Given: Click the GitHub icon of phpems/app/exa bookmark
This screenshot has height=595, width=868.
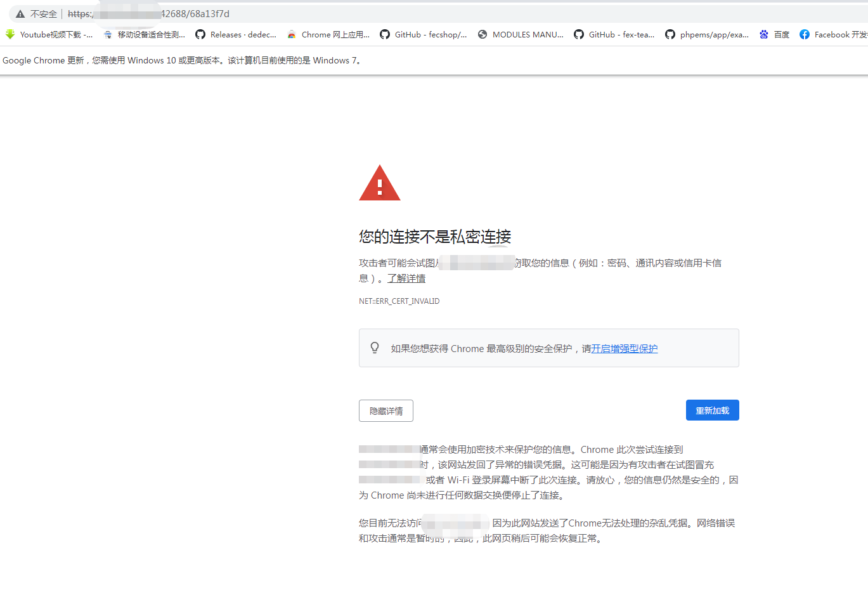Looking at the screenshot, I should click(x=670, y=34).
